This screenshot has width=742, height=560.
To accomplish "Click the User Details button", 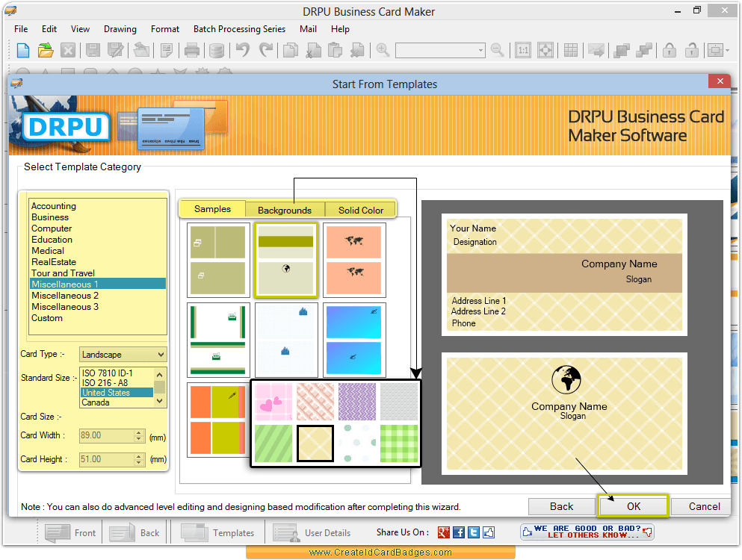I will click(x=312, y=533).
